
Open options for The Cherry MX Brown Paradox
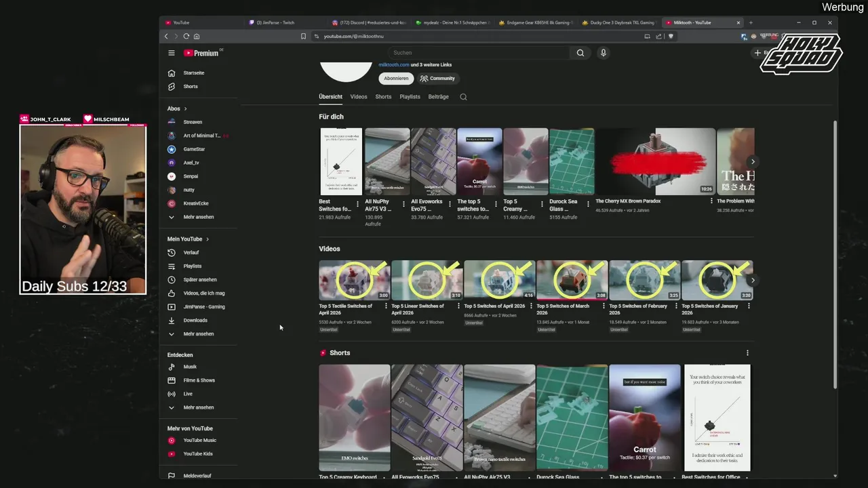pos(711,201)
